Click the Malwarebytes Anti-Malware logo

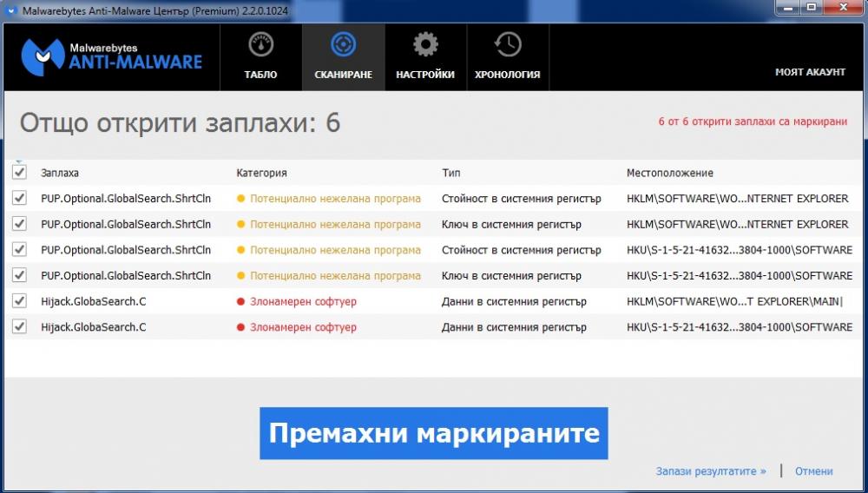click(111, 56)
